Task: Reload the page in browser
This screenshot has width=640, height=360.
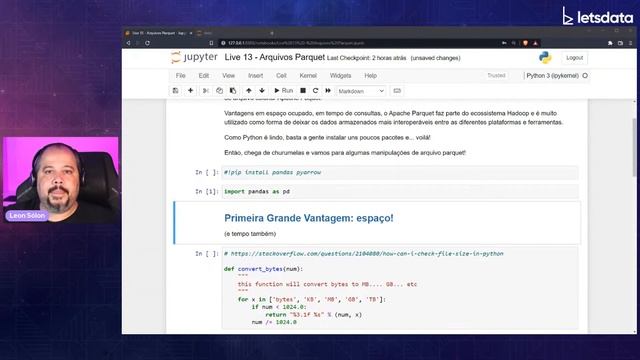Action: tap(147, 43)
